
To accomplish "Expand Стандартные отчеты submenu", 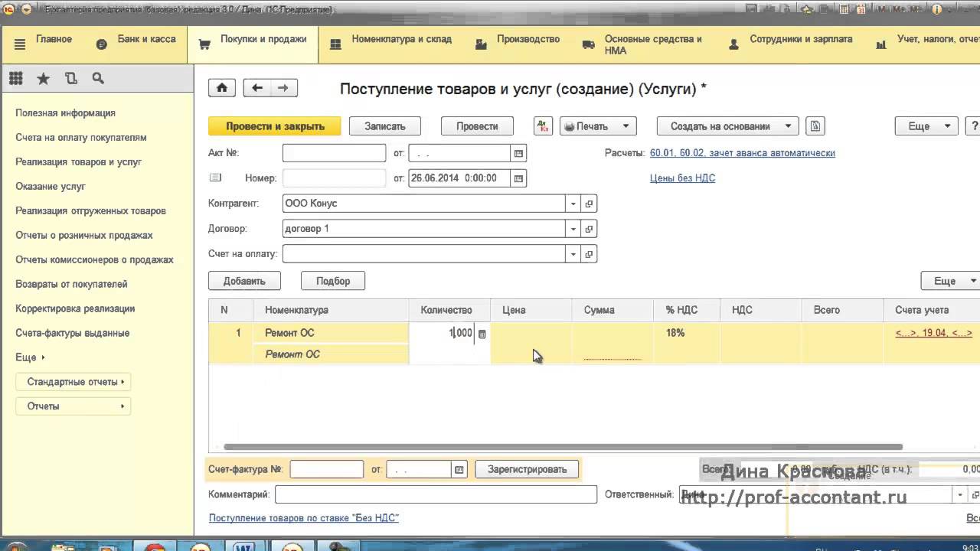I will 73,382.
